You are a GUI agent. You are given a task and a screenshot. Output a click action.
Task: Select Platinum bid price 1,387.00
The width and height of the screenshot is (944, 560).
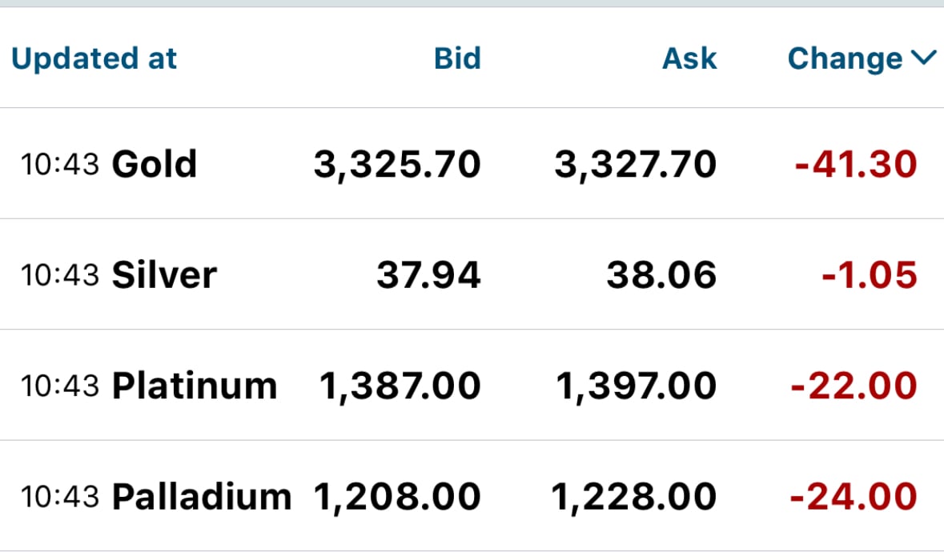click(x=400, y=386)
